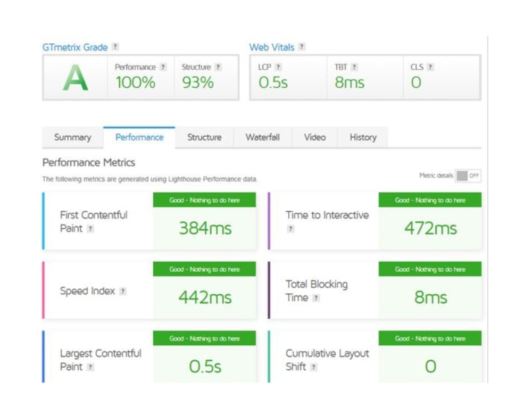Click the 93% Structure score
Screen dimensions: 532x399
click(198, 82)
